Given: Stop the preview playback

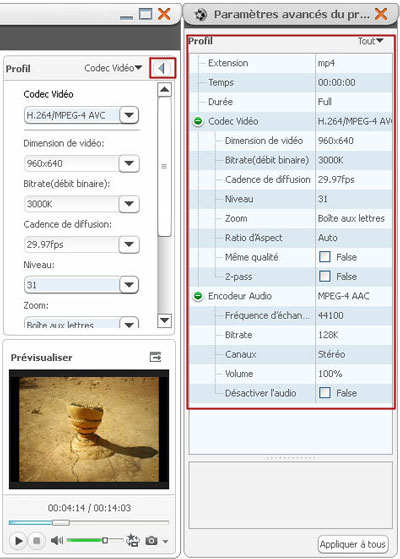Looking at the screenshot, I should [x=36, y=541].
